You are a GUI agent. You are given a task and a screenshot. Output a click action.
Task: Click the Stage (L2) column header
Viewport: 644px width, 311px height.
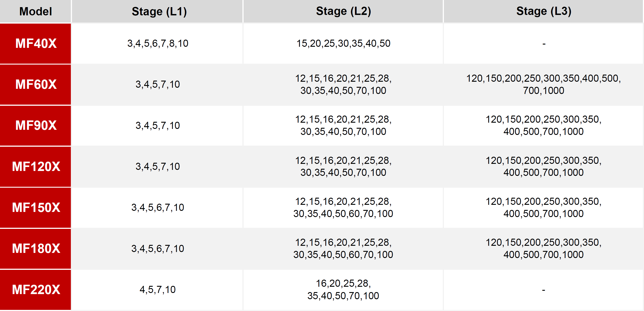[343, 11]
